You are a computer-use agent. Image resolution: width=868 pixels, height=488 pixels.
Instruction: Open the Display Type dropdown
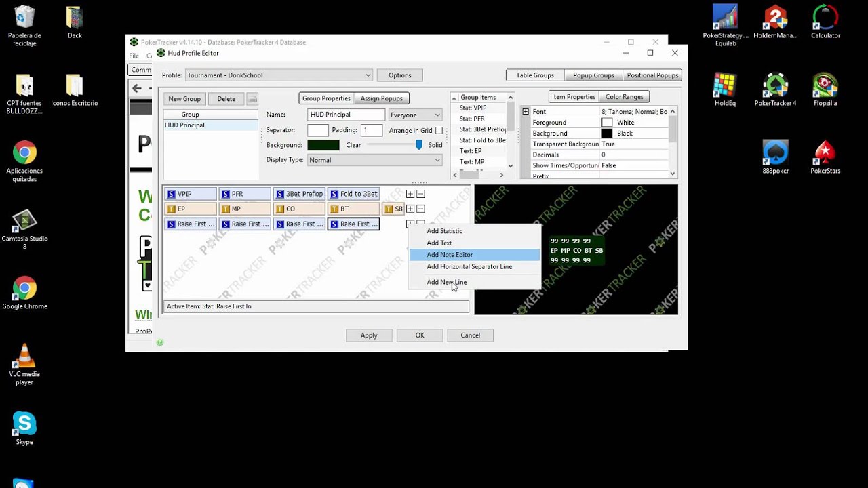pyautogui.click(x=374, y=160)
